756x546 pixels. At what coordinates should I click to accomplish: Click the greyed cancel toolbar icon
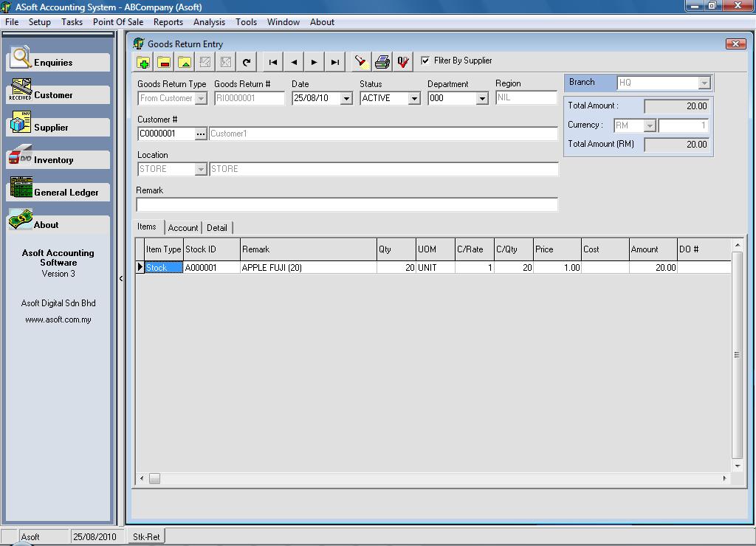click(226, 62)
